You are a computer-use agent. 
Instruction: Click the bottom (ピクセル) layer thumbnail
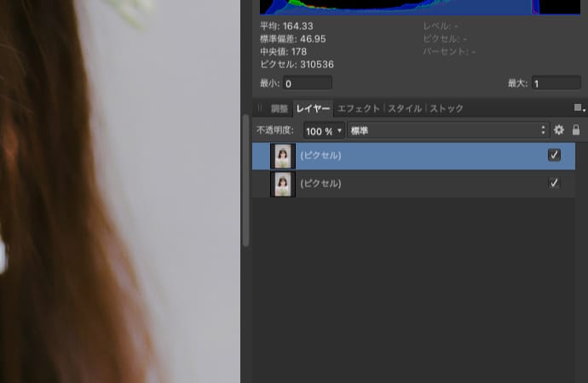[282, 184]
